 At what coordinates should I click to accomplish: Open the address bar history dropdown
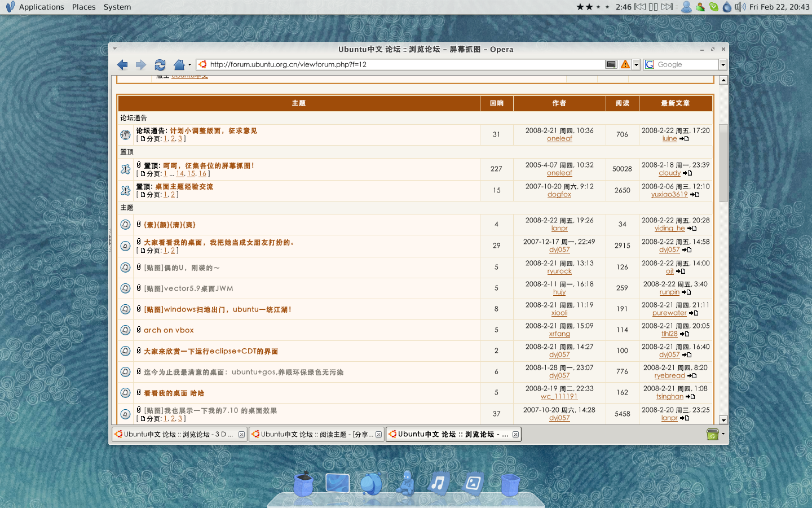(636, 64)
